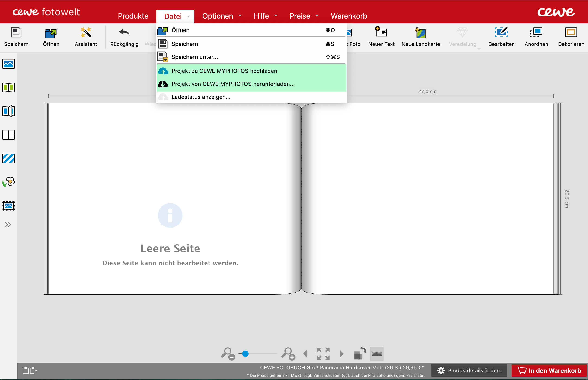Open the page layouts sidebar panel
Screen dimensions: 588x380
click(x=9, y=135)
